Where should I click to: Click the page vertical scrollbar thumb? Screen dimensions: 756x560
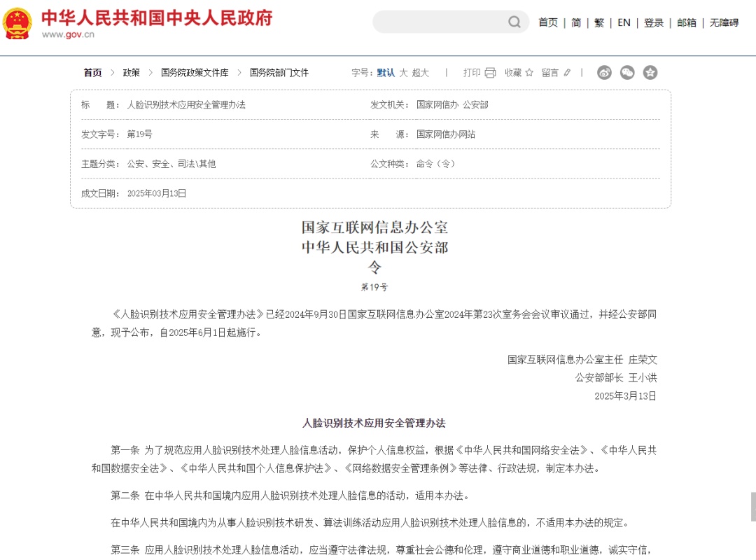[x=753, y=506]
